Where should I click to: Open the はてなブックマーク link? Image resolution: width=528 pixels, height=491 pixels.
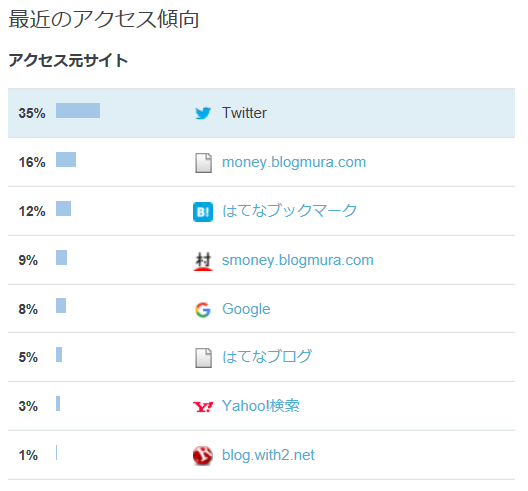coord(290,211)
